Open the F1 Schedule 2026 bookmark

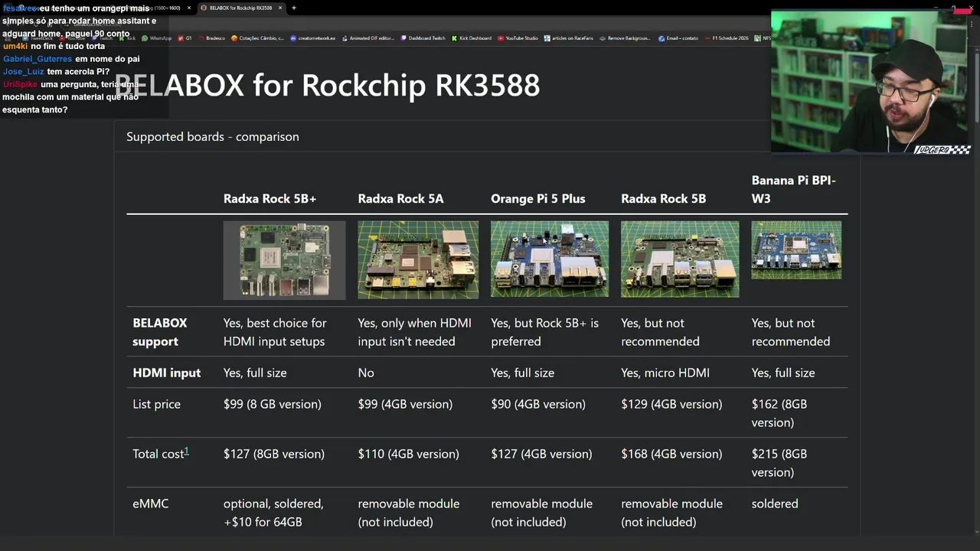pos(727,37)
